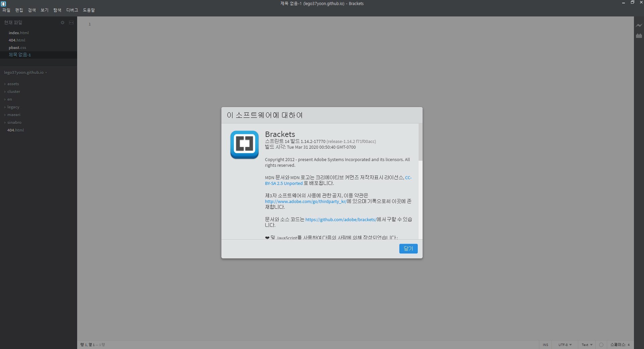Screen dimensions: 644x349
Task: Open the 편집 menu
Action: tap(19, 10)
